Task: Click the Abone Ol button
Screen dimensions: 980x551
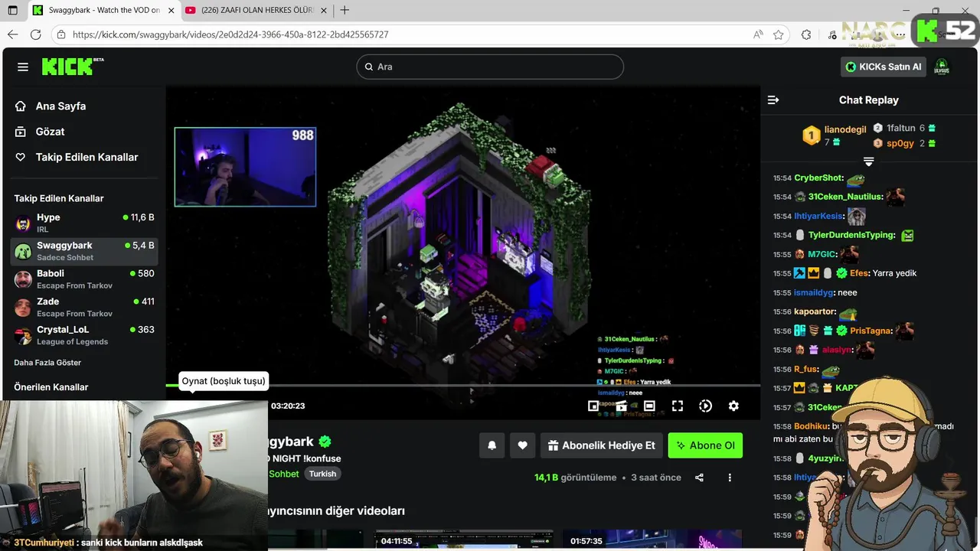Action: point(705,445)
